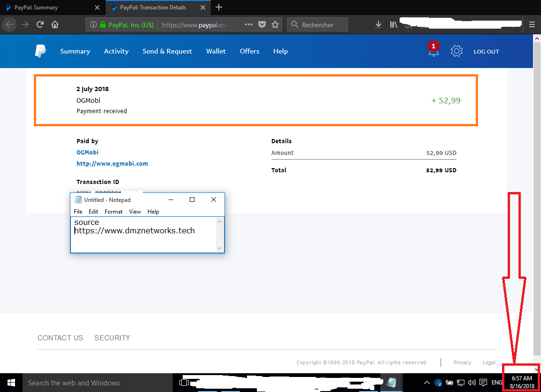Image resolution: width=541 pixels, height=392 pixels.
Task: Click the PayPal logo in header
Action: pyautogui.click(x=40, y=51)
